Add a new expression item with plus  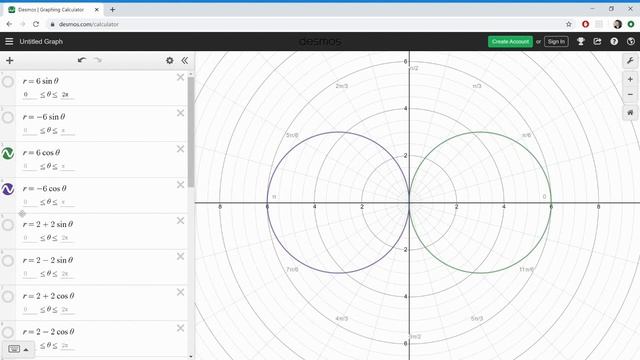click(x=9, y=60)
